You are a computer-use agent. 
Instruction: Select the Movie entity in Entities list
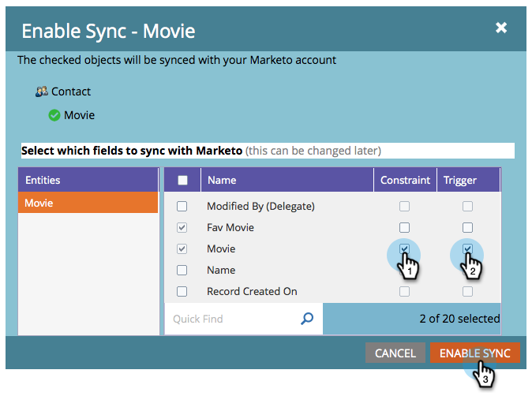point(88,203)
